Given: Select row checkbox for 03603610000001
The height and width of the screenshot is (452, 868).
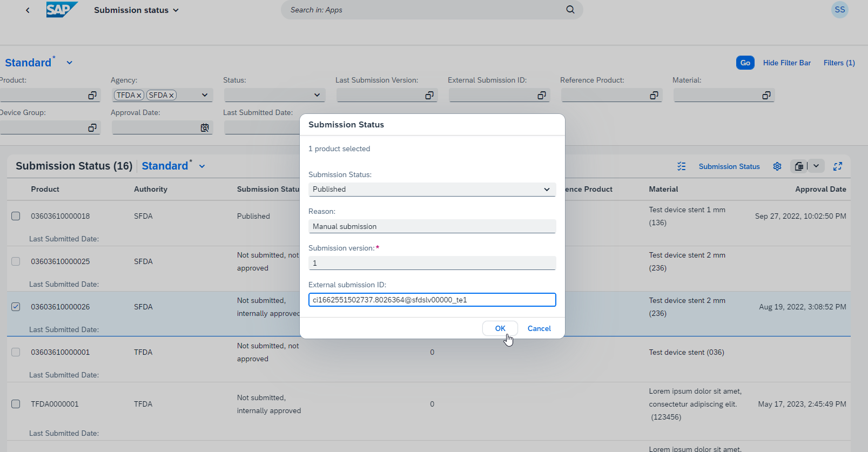Looking at the screenshot, I should tap(16, 352).
